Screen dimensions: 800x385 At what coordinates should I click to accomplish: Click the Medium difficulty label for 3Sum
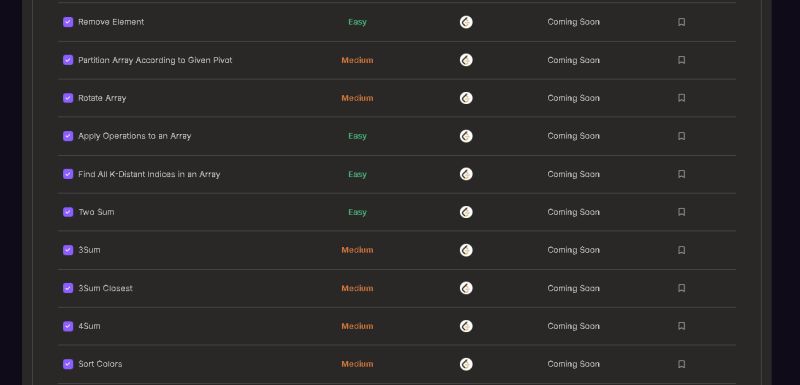click(357, 250)
